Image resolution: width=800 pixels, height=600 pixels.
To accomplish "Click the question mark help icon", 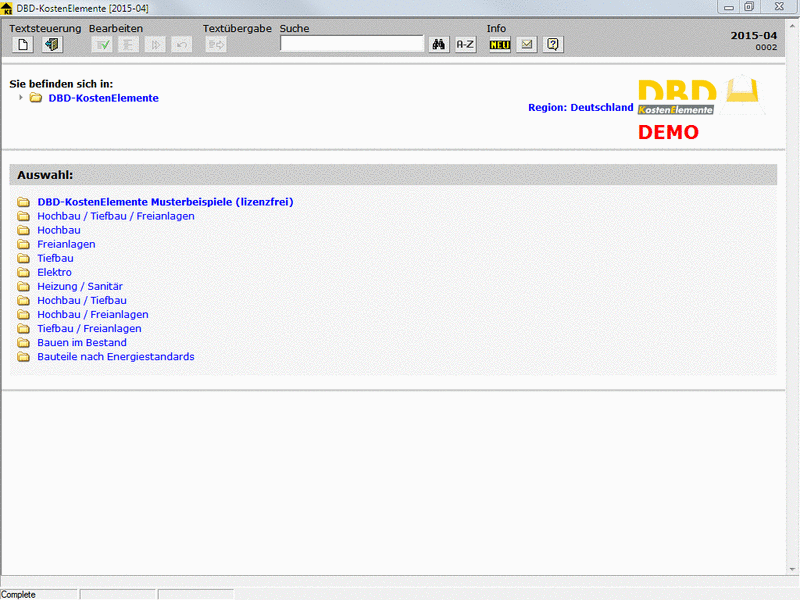I will [553, 45].
